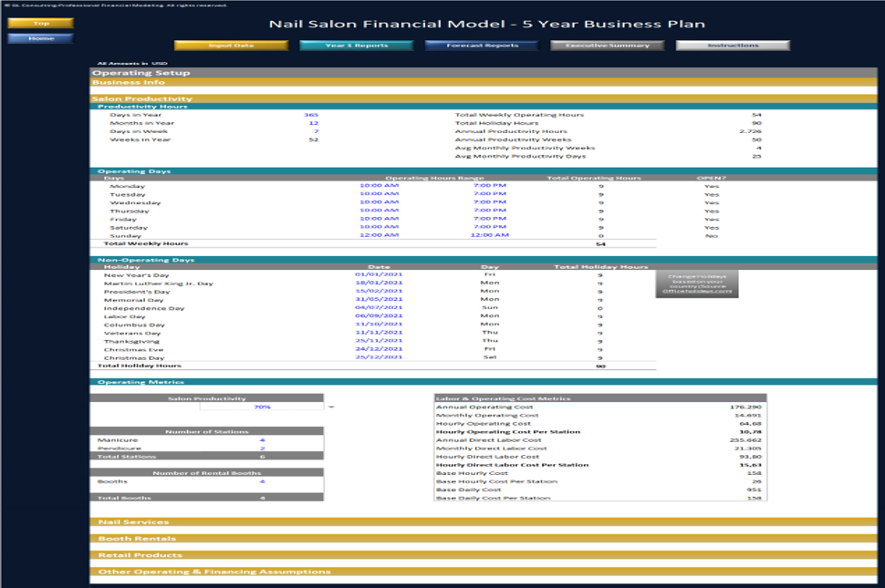Expand the Nail Services section header
Viewport: 885px width, 588px height.
pyautogui.click(x=484, y=522)
